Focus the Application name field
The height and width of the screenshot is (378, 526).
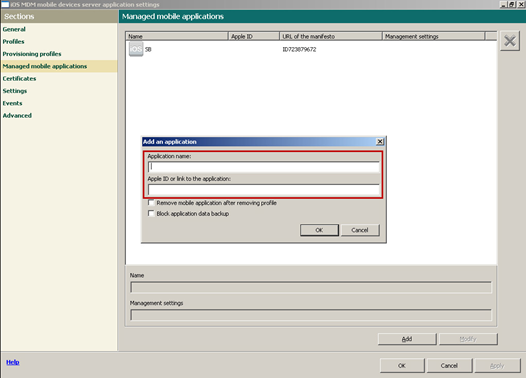[x=264, y=167]
